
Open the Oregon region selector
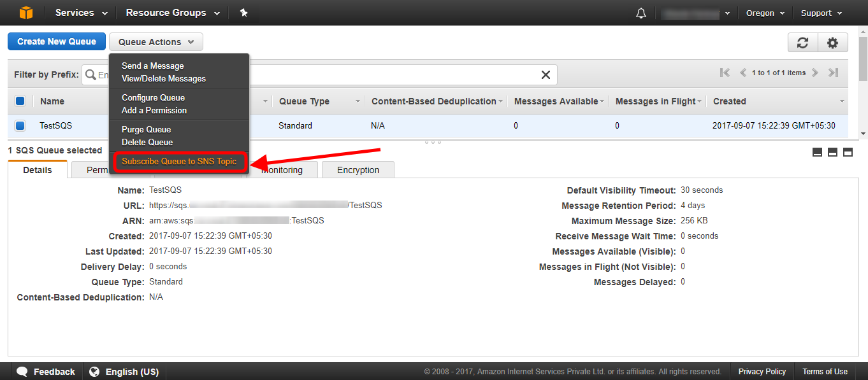(x=765, y=13)
